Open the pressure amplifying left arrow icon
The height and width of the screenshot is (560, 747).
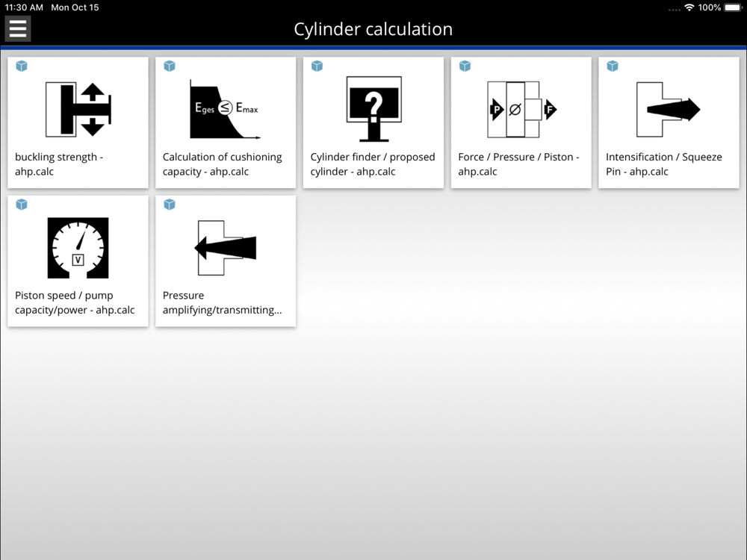click(x=226, y=248)
